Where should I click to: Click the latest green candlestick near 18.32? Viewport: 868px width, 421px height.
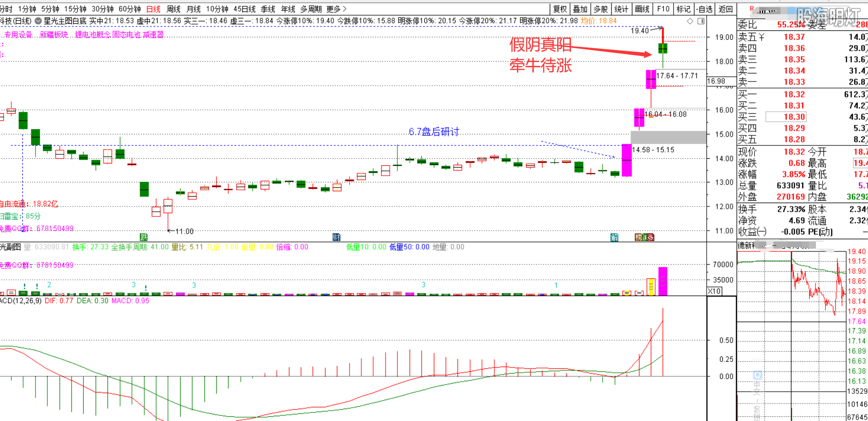(x=663, y=48)
